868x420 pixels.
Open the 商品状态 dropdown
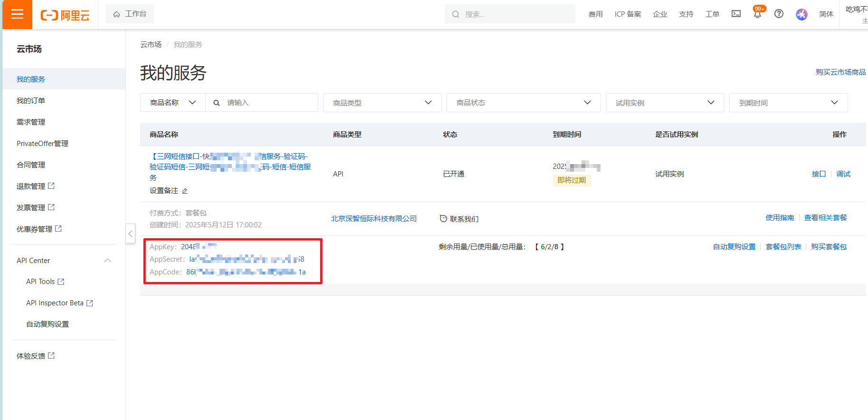click(524, 103)
